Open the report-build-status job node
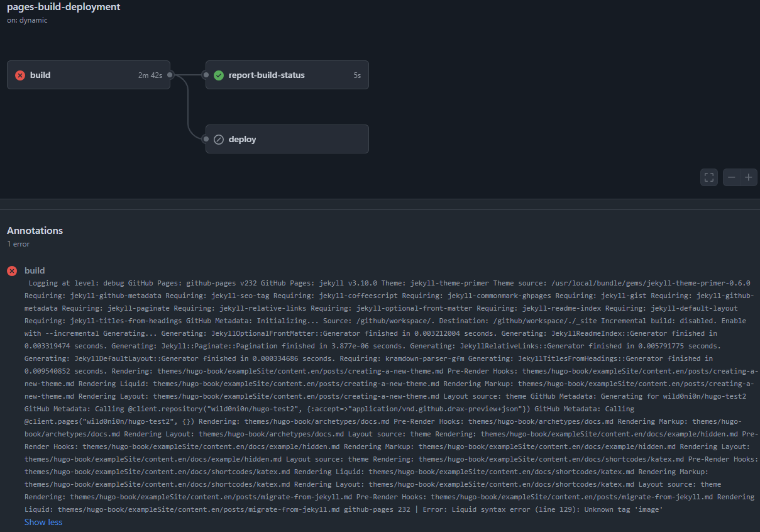 tap(287, 75)
